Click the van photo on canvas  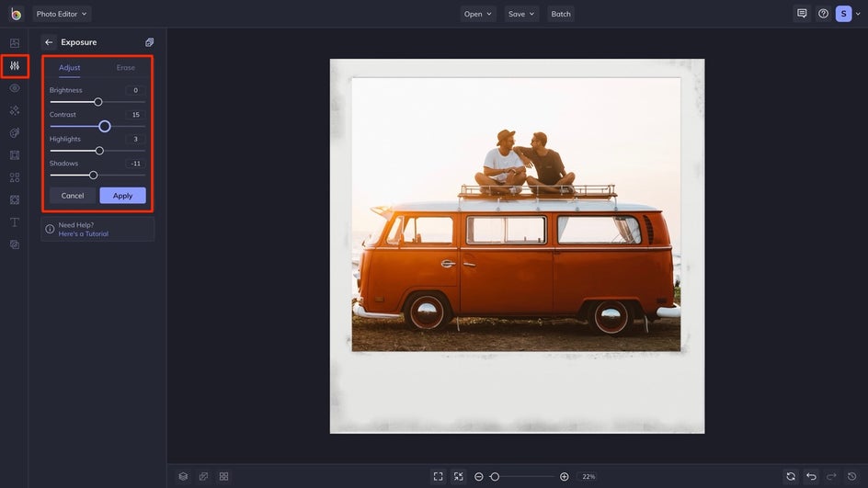pos(516,214)
